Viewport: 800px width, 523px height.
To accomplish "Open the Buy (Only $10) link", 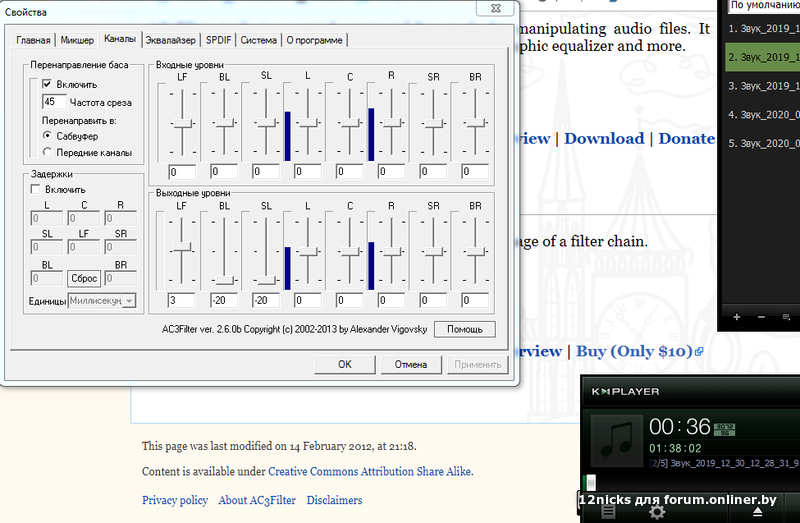I will pos(634,351).
